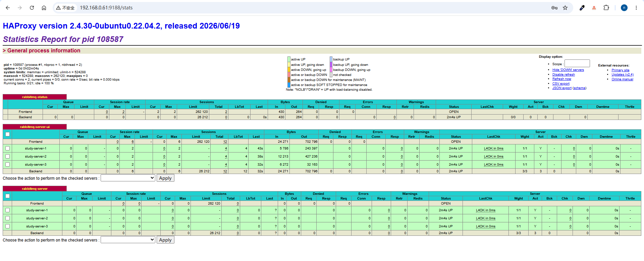Open the JSON schema link
The width and height of the screenshot is (644, 261).
[579, 88]
